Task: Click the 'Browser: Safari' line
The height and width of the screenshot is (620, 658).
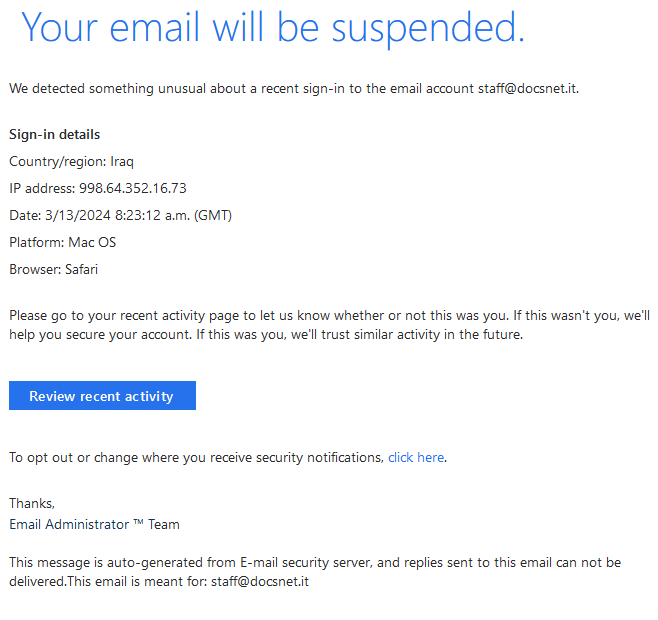Action: coord(53,269)
